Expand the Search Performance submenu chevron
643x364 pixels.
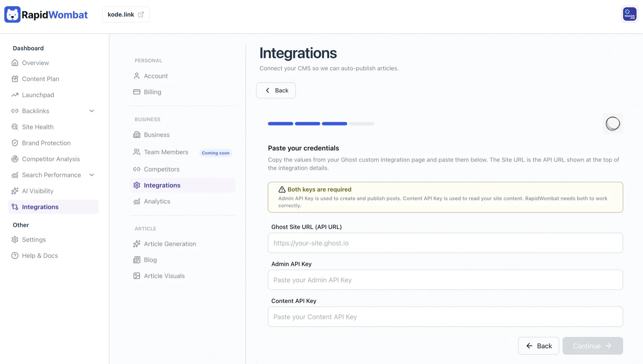coord(92,175)
